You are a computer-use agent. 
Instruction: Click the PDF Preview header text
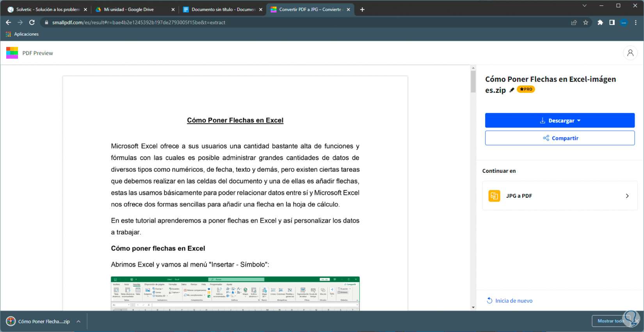point(37,53)
